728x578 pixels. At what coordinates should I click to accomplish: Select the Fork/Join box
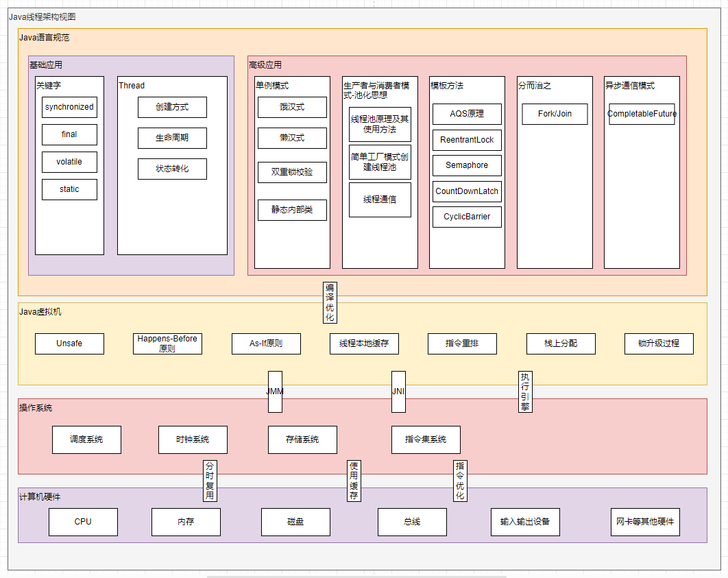tap(555, 114)
